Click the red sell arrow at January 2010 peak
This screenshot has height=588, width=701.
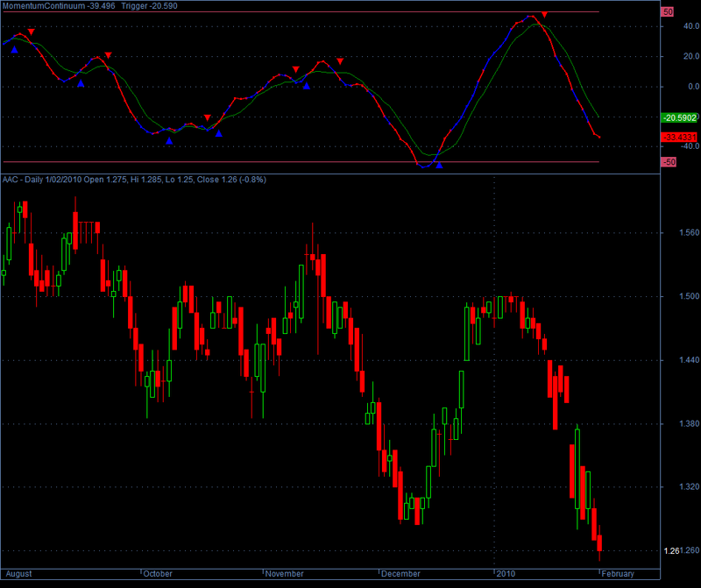544,15
